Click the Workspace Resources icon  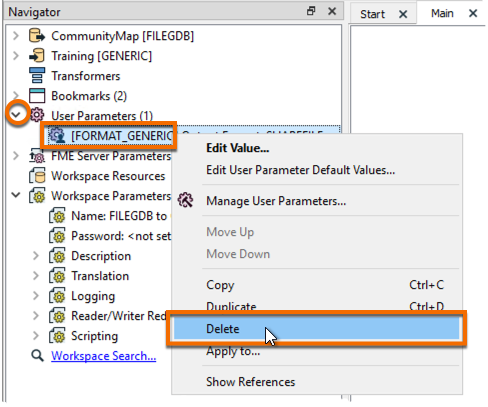point(37,176)
